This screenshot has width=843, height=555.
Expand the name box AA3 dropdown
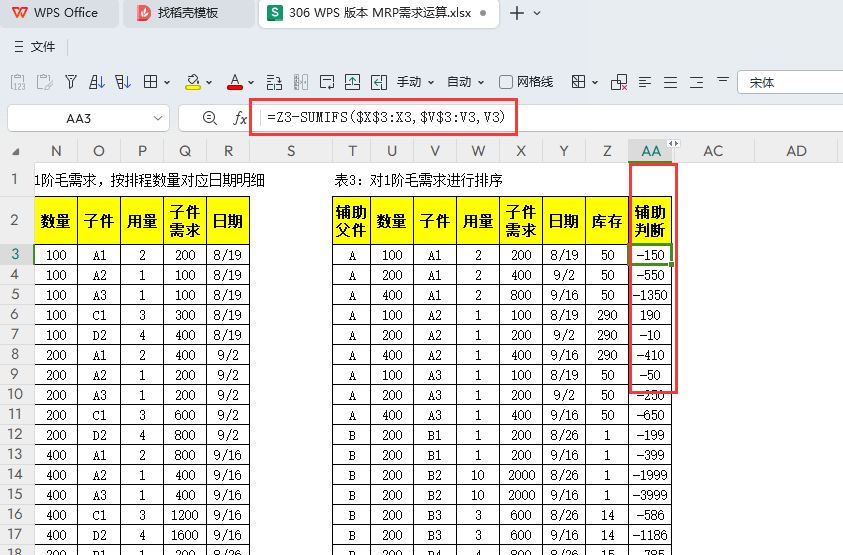coord(158,118)
